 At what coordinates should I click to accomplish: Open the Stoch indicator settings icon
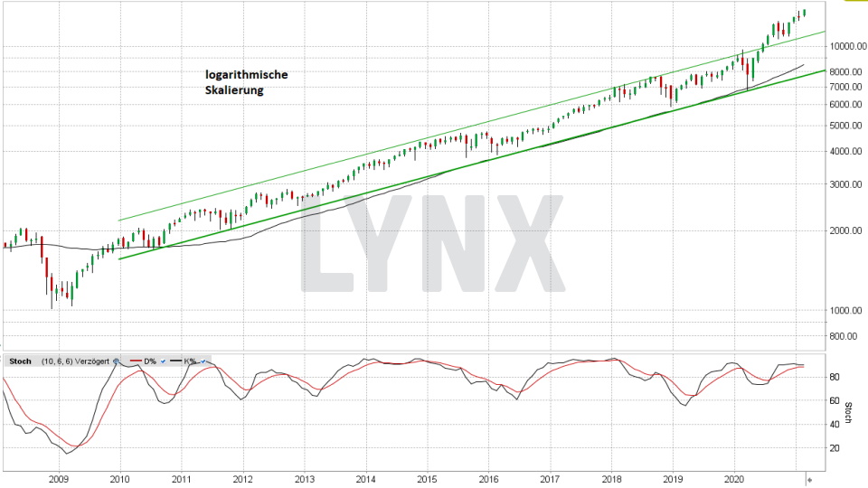[x=117, y=361]
